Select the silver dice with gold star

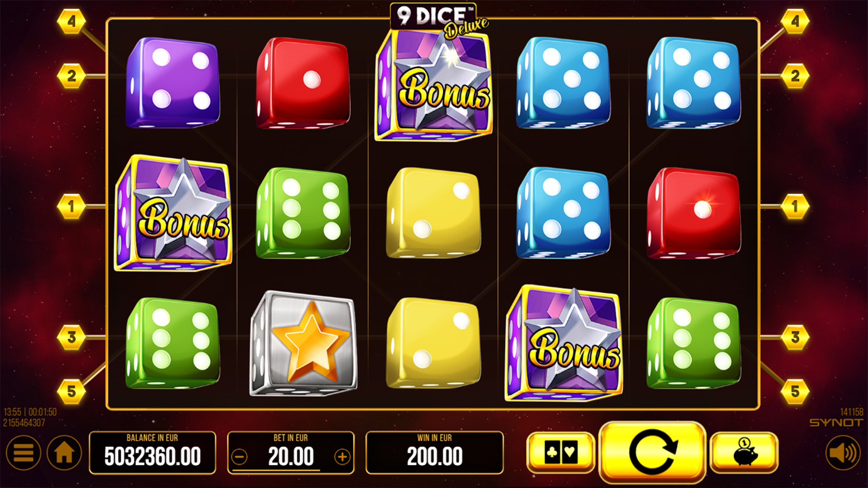pos(303,343)
